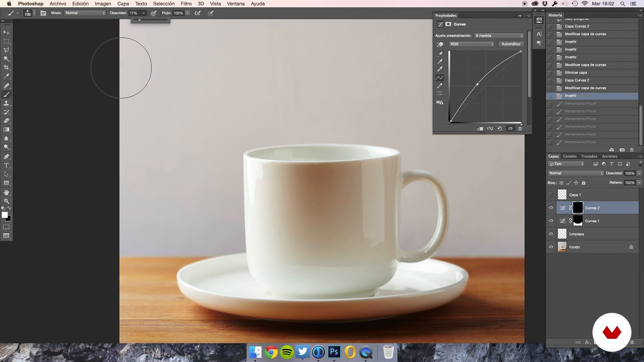Select the Crop tool

click(6, 67)
